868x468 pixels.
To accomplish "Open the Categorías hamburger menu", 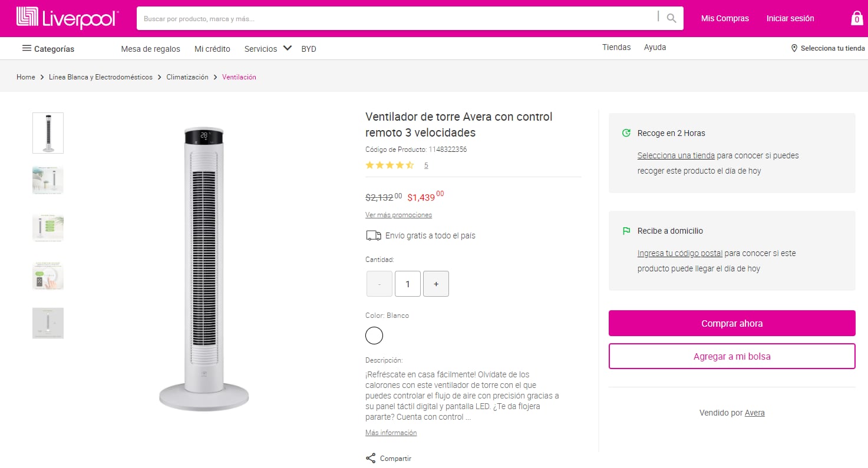I will click(27, 48).
